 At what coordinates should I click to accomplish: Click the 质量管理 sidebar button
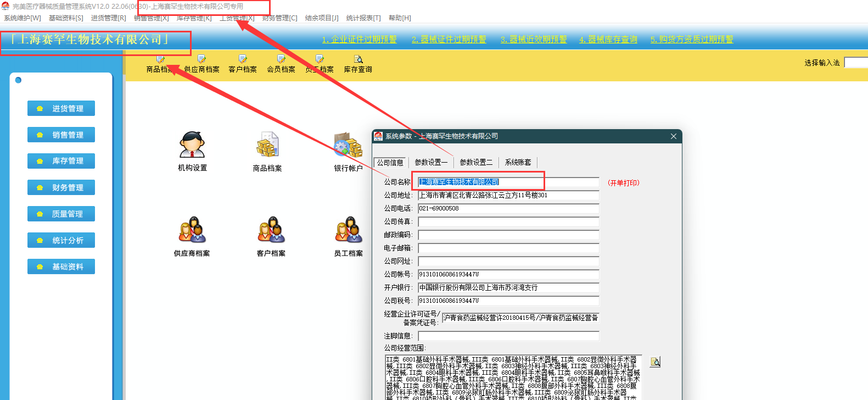pyautogui.click(x=61, y=214)
